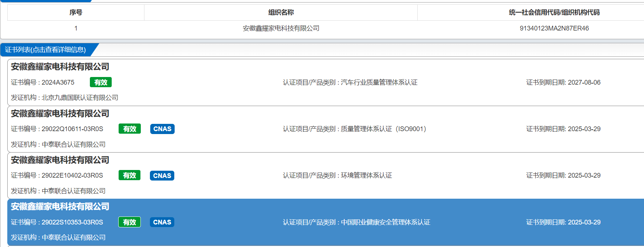Open company title of certificate 2024A3675
The height and width of the screenshot is (247, 644).
click(60, 67)
